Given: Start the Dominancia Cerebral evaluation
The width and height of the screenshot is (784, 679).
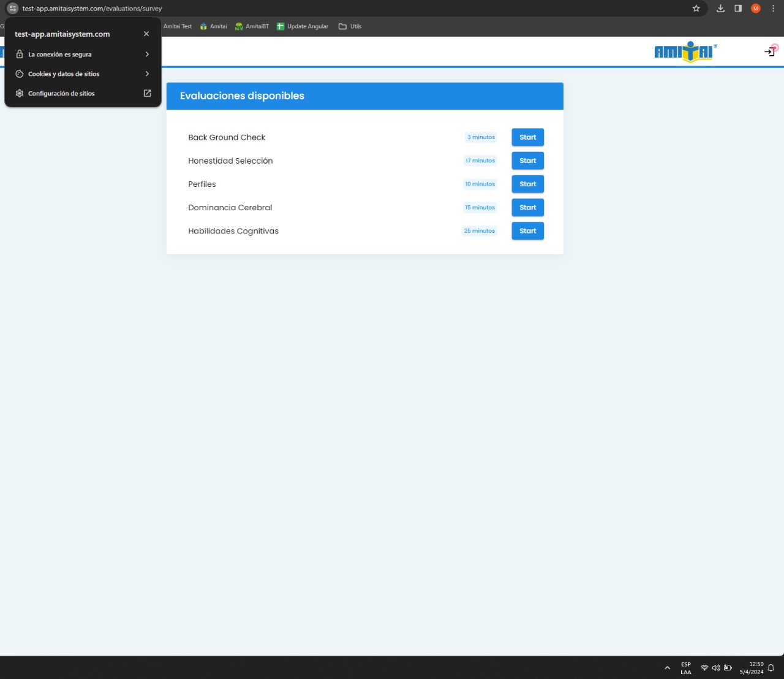Looking at the screenshot, I should tap(527, 208).
